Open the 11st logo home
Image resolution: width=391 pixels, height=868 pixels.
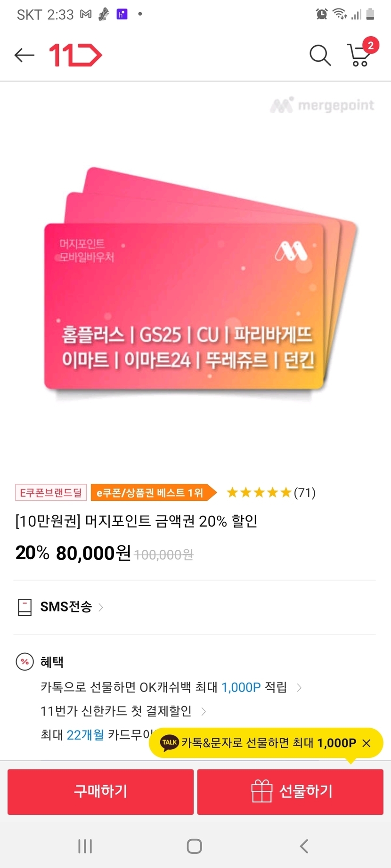click(75, 55)
